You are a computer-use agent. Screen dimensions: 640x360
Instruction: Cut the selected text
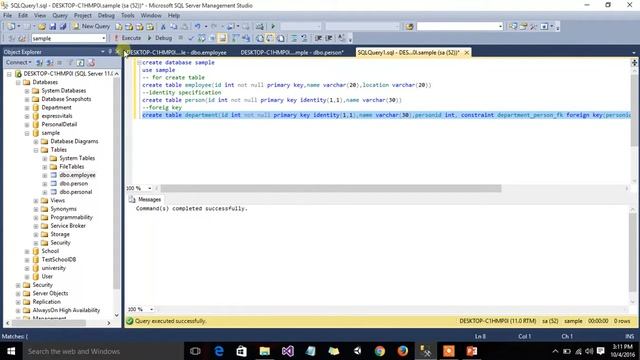(163, 27)
